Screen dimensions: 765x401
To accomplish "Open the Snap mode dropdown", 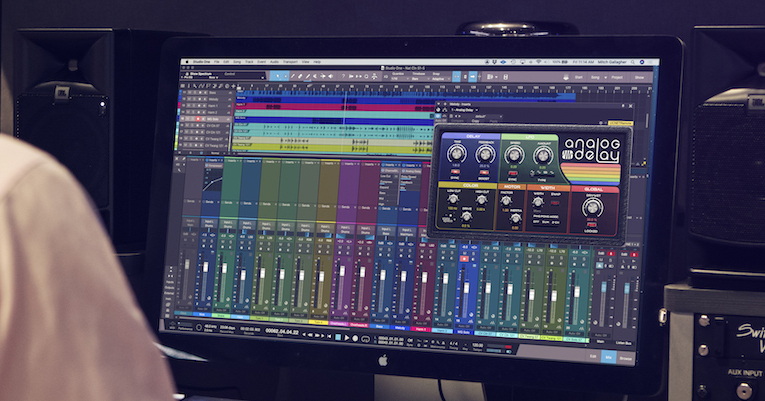I will 440,79.
